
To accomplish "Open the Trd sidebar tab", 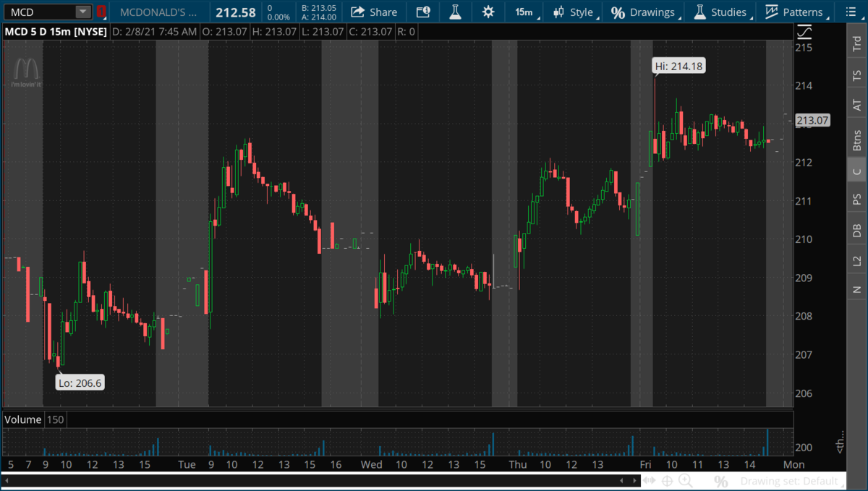I will (x=857, y=45).
